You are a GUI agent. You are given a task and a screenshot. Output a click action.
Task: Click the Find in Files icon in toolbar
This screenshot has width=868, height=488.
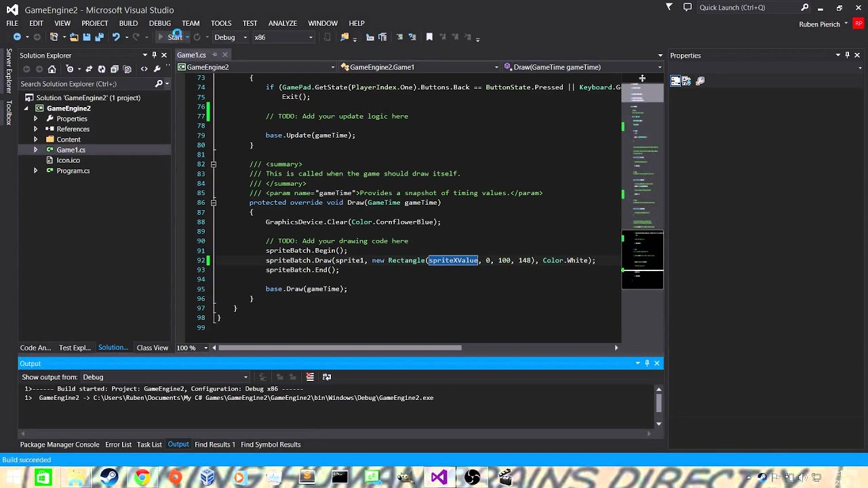coord(344,37)
